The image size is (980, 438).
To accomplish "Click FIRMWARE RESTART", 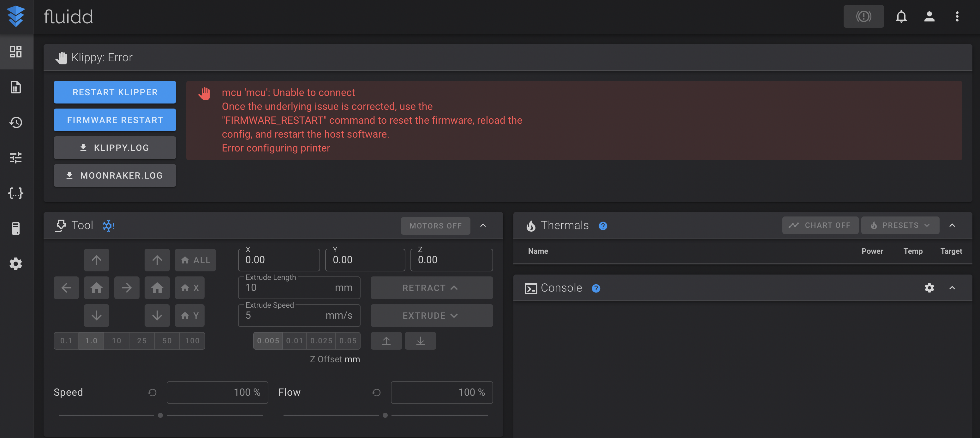I will tap(115, 120).
